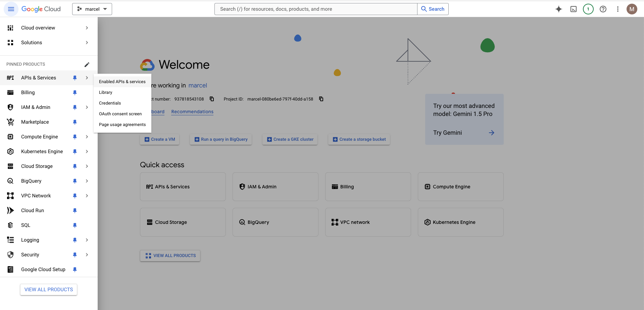
Task: Activate the Cloud Shell terminal icon
Action: (574, 9)
